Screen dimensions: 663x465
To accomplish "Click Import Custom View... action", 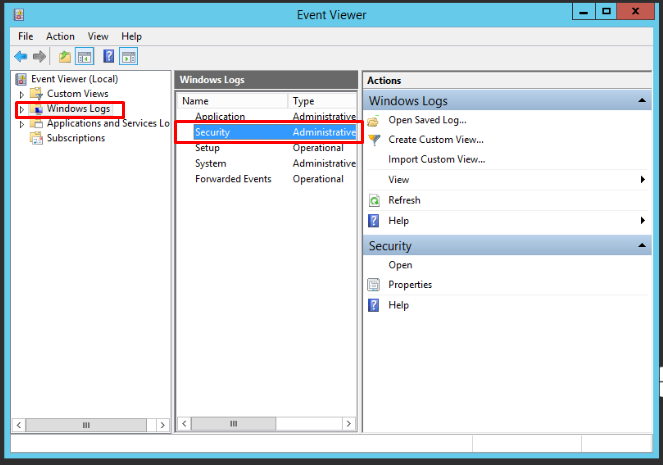I will [x=437, y=159].
